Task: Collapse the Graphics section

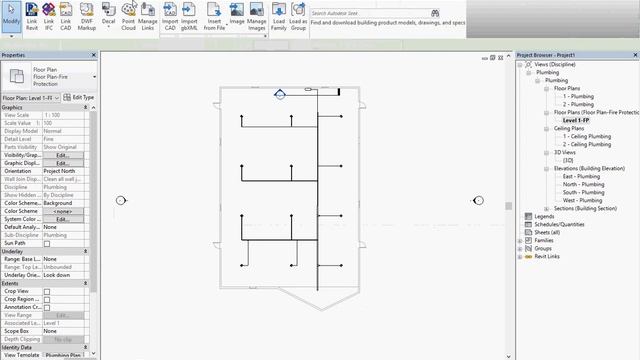Action: (x=85, y=107)
